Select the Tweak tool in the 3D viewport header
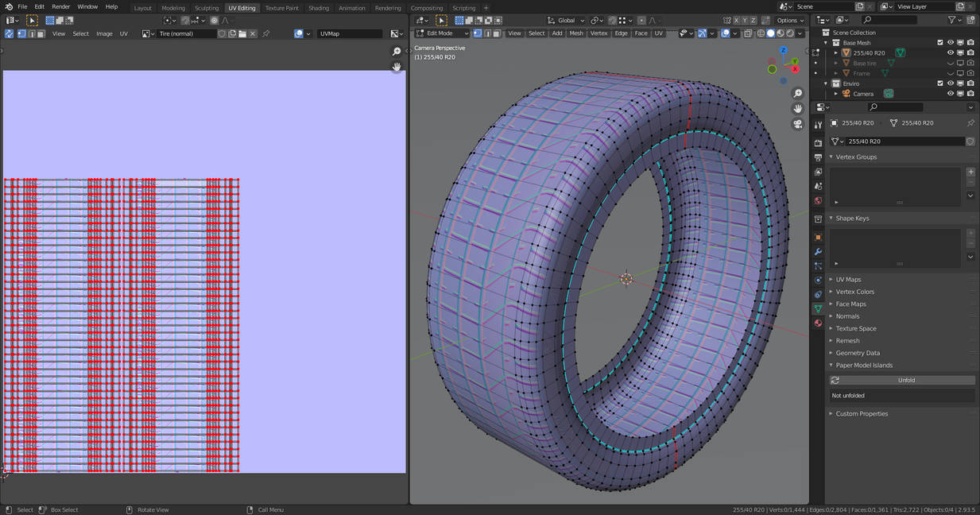980x515 pixels. (441, 20)
